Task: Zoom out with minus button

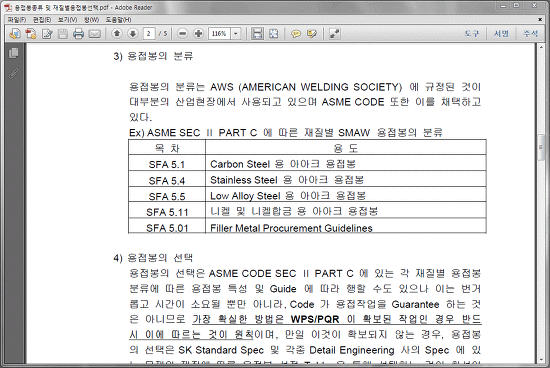Action: coord(182,34)
